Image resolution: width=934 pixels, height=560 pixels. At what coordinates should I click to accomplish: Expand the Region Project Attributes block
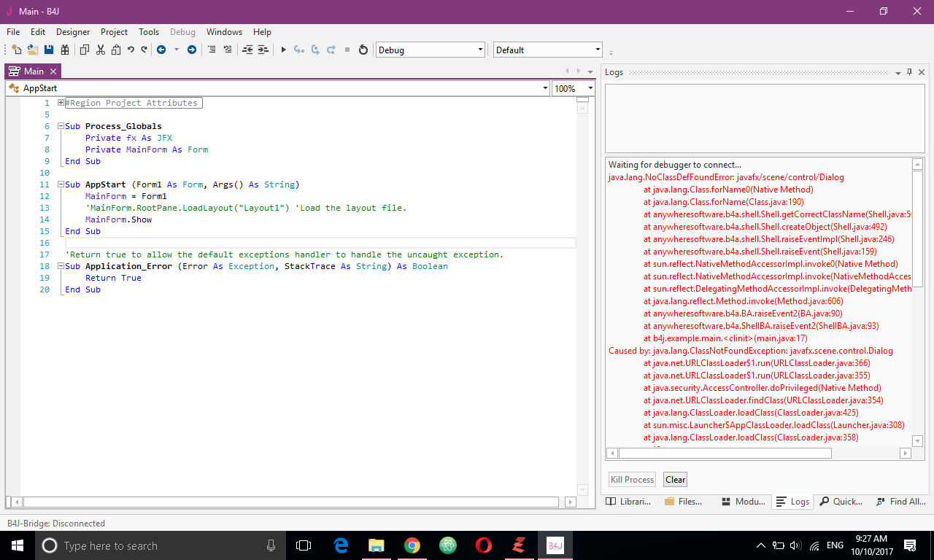tap(61, 103)
